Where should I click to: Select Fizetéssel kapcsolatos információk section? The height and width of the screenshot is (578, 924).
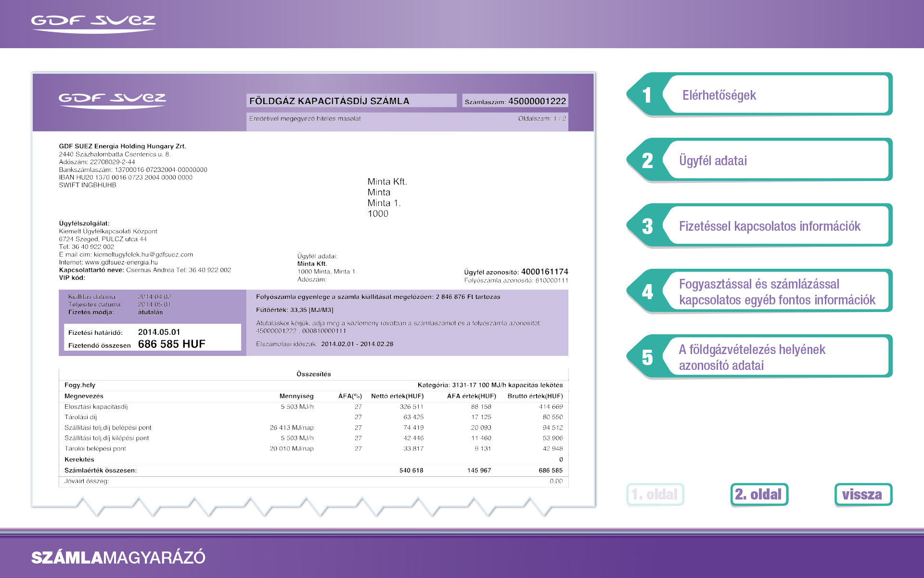click(x=759, y=225)
